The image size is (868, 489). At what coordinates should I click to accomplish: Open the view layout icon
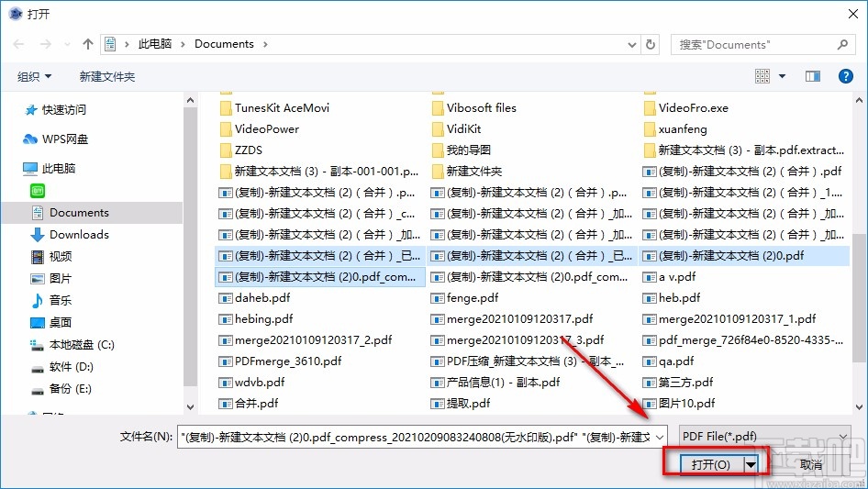762,76
